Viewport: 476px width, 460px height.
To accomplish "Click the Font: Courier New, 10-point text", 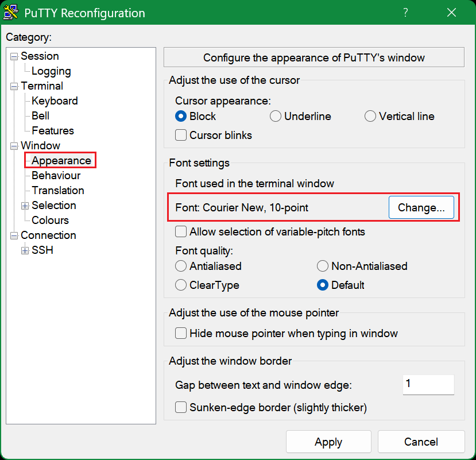I will tap(242, 208).
